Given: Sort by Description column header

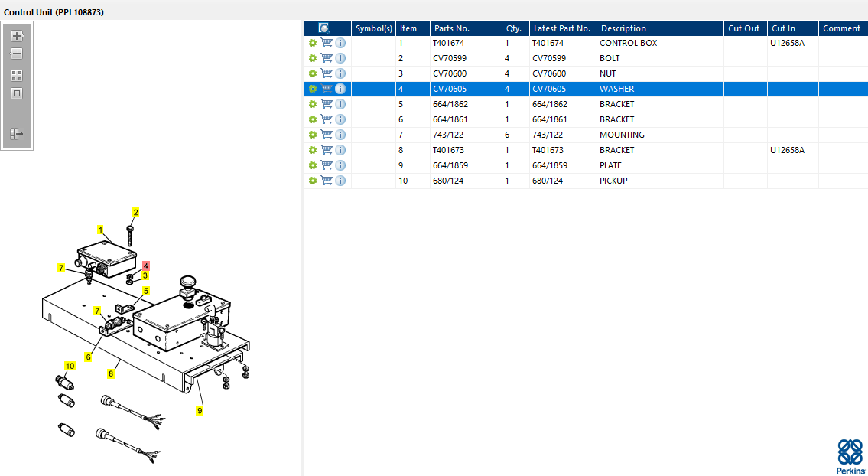Looking at the screenshot, I should [x=661, y=28].
